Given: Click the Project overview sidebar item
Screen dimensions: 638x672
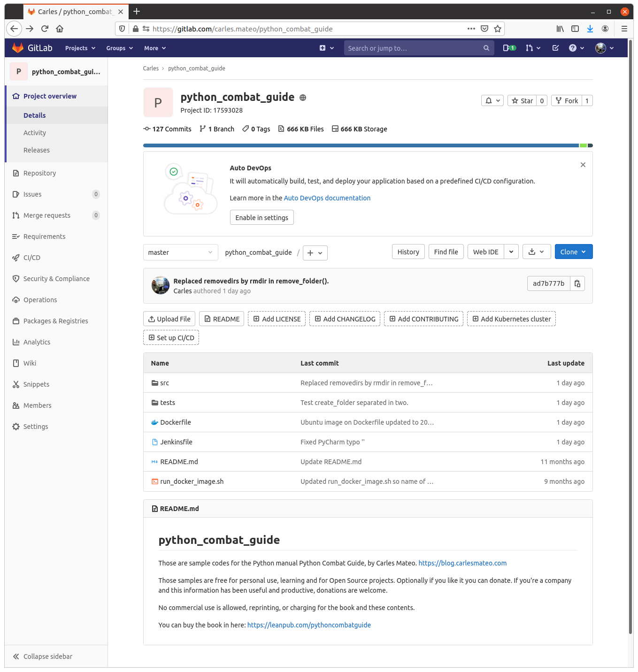Looking at the screenshot, I should point(56,96).
